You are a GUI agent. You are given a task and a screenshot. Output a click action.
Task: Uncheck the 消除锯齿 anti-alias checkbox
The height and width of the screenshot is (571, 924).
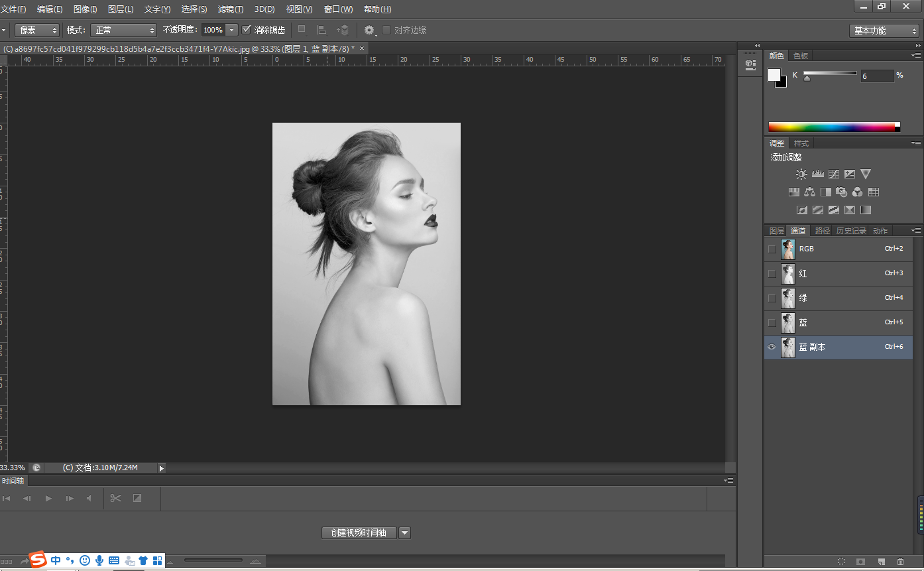[247, 30]
